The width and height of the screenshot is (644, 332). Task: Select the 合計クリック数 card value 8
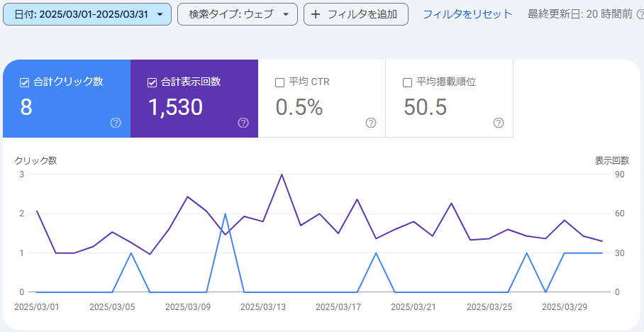[x=26, y=107]
